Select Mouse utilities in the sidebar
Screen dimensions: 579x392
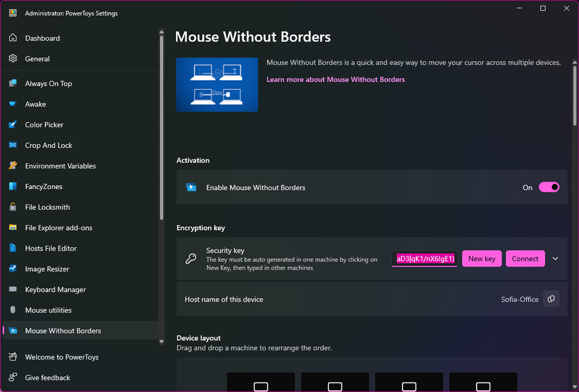48,310
